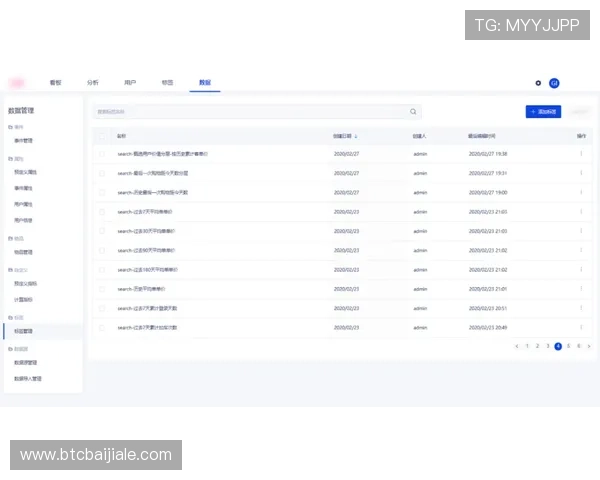600x480 pixels.
Task: Check the box for the 20:49 row
Action: point(102,328)
